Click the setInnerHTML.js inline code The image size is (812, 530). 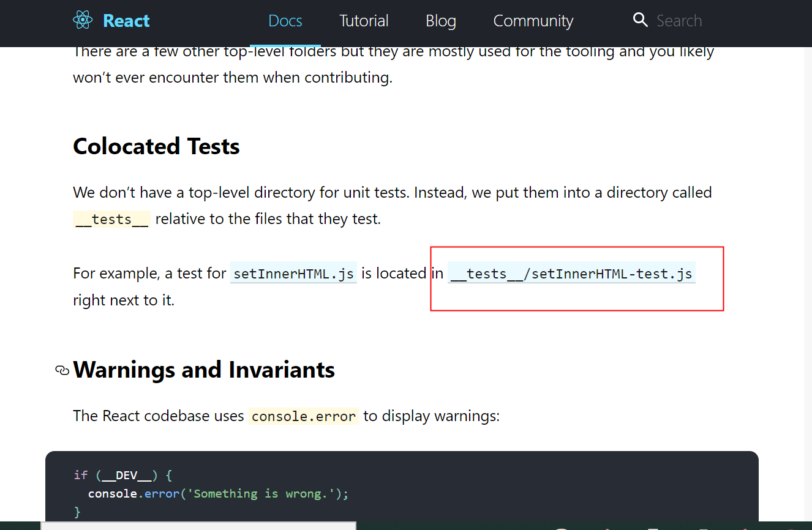(x=294, y=274)
